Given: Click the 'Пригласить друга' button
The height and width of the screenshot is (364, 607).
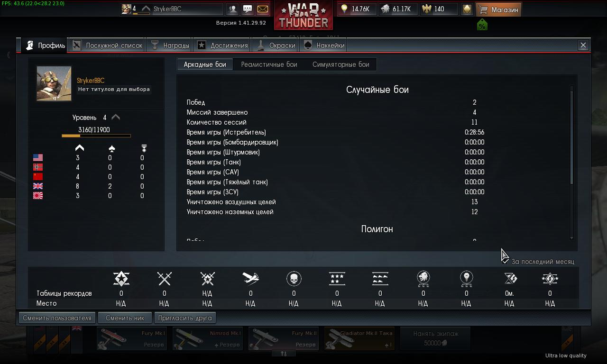Looking at the screenshot, I should [x=185, y=318].
